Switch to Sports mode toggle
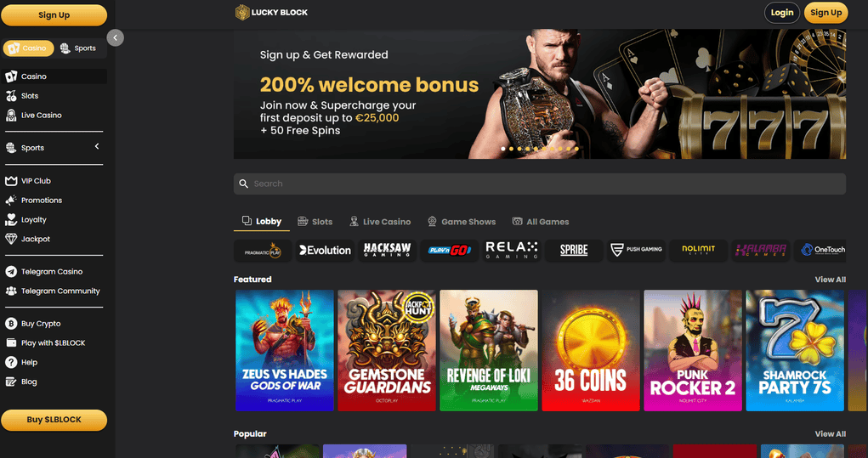The image size is (868, 458). pyautogui.click(x=78, y=48)
